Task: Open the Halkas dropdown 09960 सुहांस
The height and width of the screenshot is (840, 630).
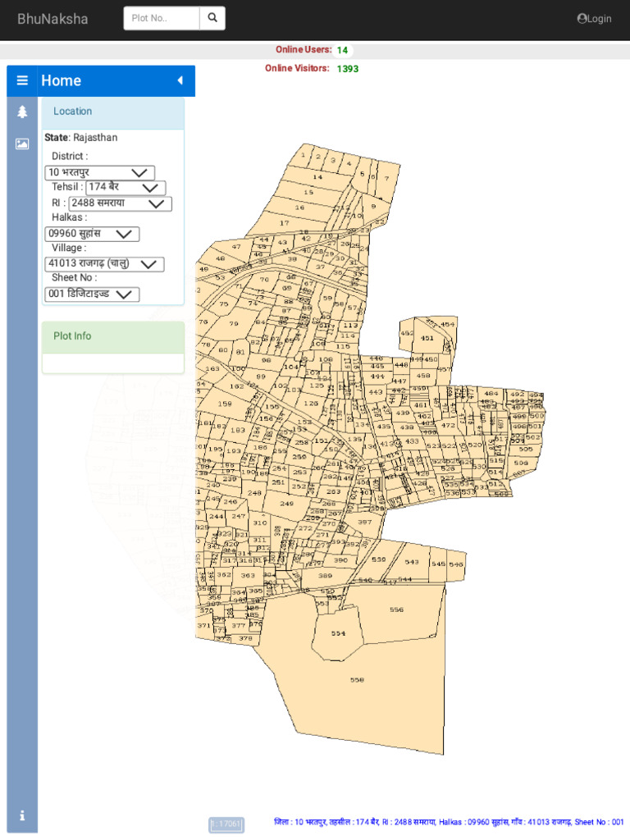Action: [x=92, y=234]
